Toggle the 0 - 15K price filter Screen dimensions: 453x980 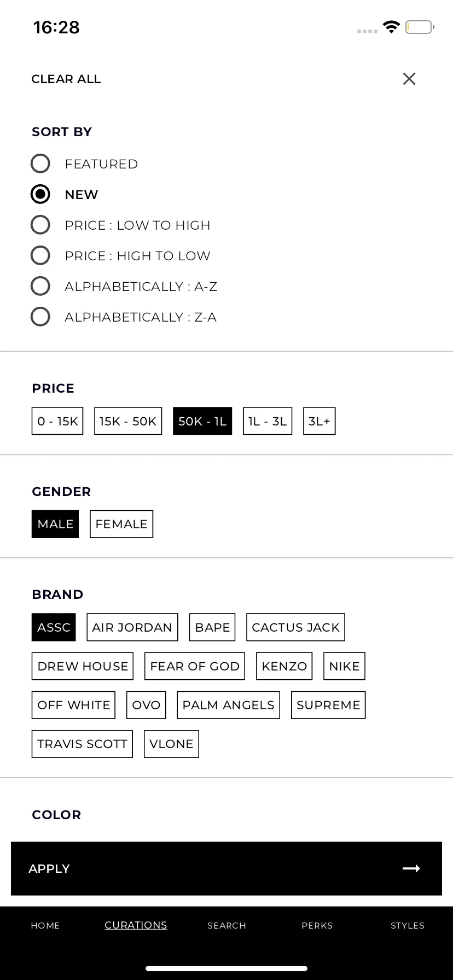coord(57,421)
